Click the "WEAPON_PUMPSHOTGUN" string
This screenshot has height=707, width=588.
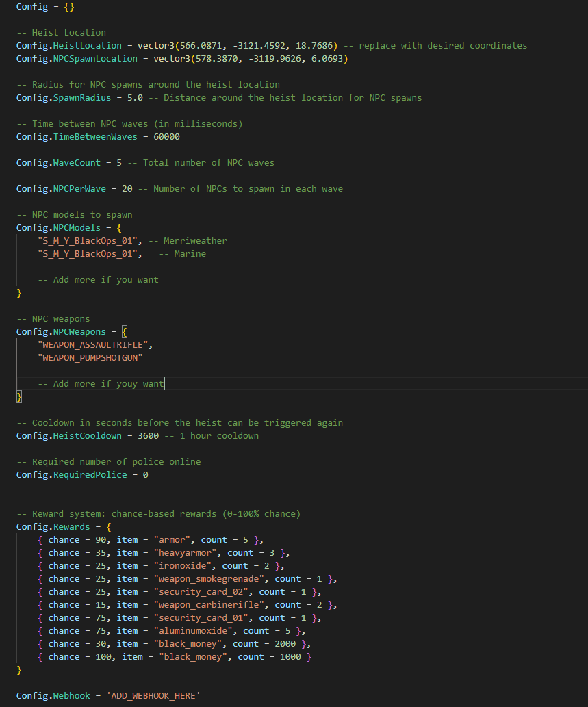point(90,358)
